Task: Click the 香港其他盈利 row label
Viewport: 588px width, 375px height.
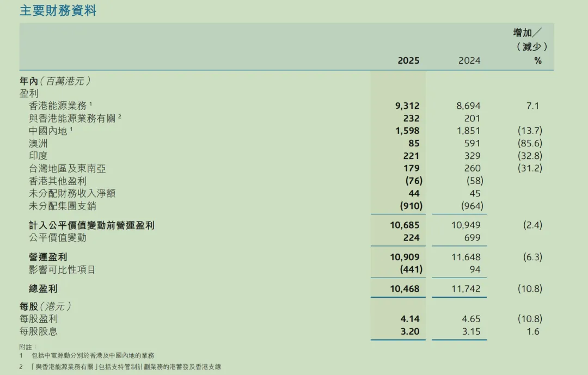Action: pos(58,181)
